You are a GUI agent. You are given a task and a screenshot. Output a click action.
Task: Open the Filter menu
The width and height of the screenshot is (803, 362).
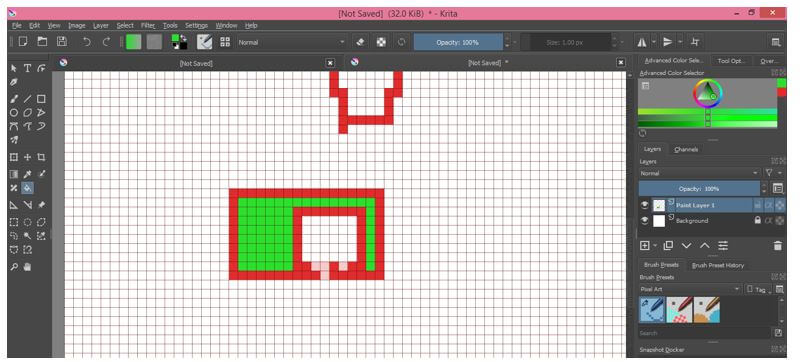tap(148, 25)
